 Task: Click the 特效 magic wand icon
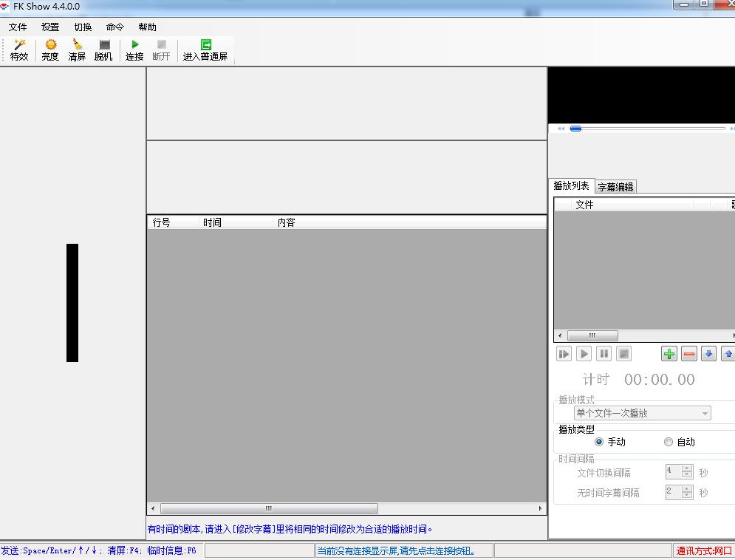coord(19,46)
